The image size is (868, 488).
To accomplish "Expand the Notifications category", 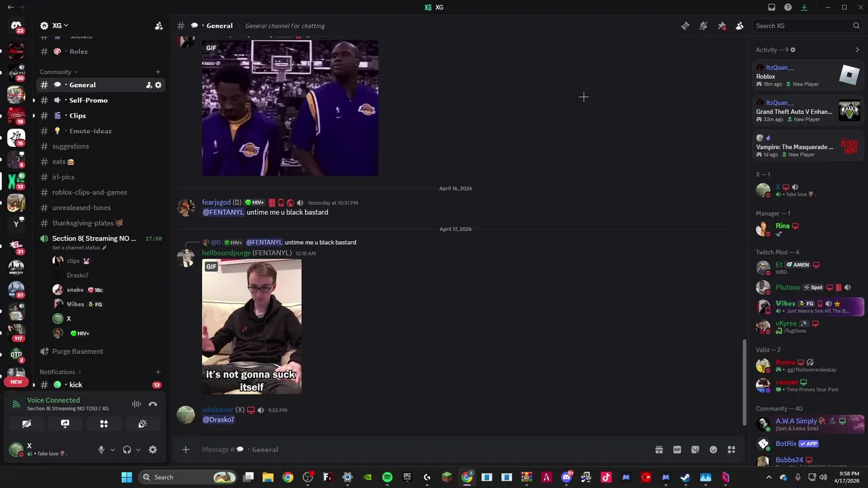I will 60,372.
